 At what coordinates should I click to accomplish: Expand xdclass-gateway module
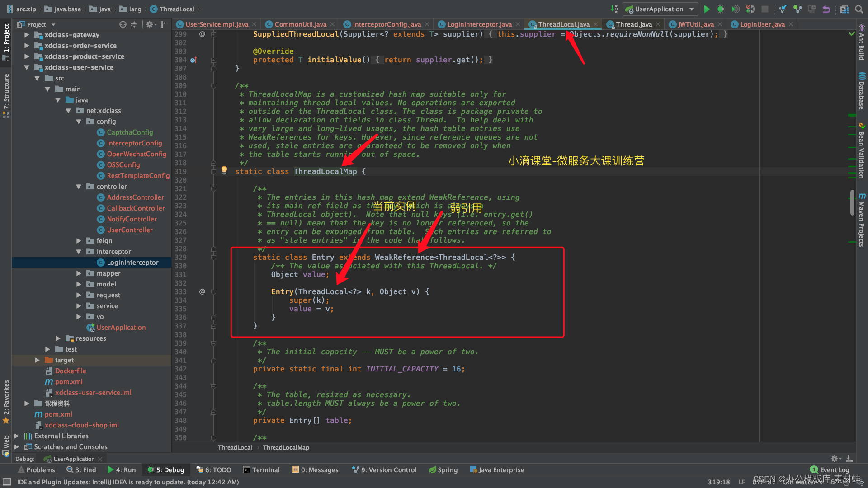[27, 35]
